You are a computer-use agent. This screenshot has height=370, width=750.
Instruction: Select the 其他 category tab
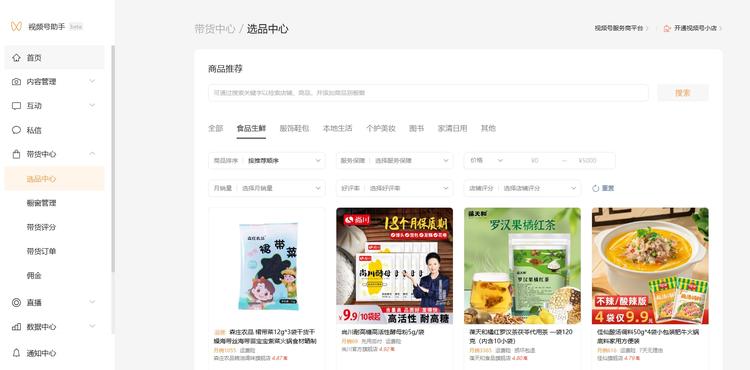[488, 128]
